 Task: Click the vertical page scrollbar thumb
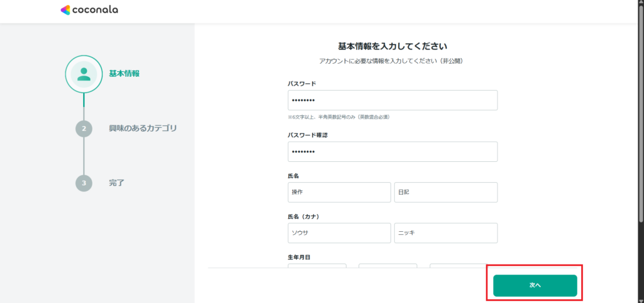(640, 113)
